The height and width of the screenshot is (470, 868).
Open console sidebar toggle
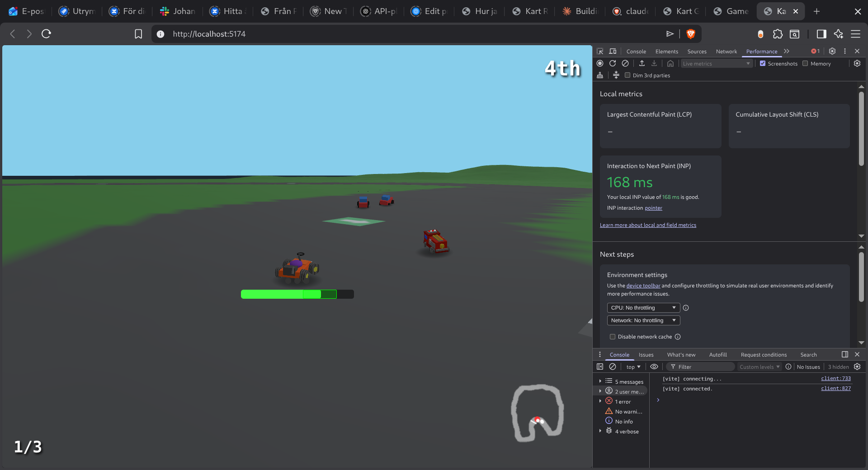click(600, 367)
